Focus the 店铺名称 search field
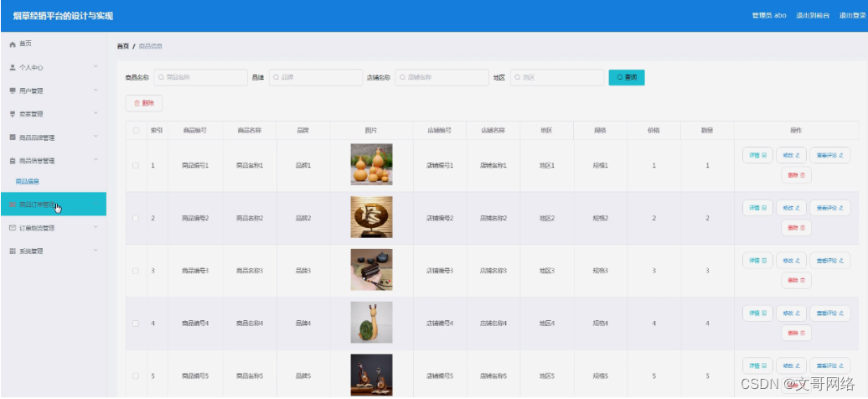This screenshot has height=399, width=868. [x=442, y=78]
